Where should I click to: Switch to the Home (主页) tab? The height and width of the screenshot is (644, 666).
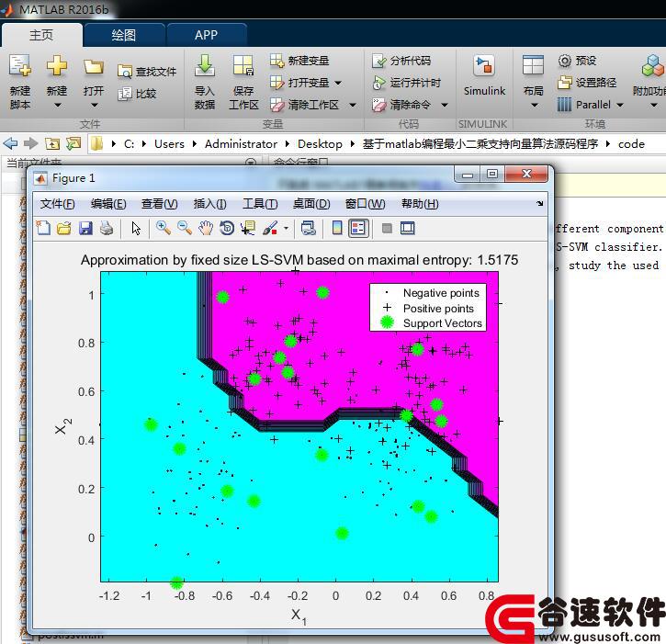[x=41, y=35]
